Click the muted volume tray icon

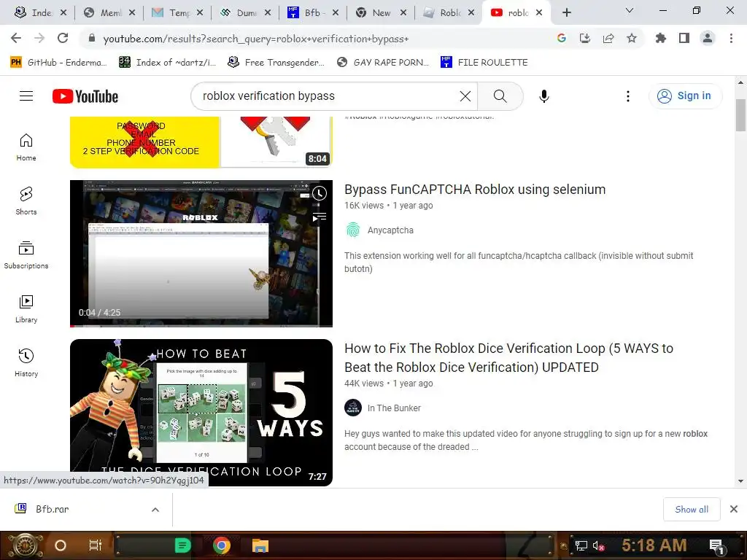[x=598, y=545]
